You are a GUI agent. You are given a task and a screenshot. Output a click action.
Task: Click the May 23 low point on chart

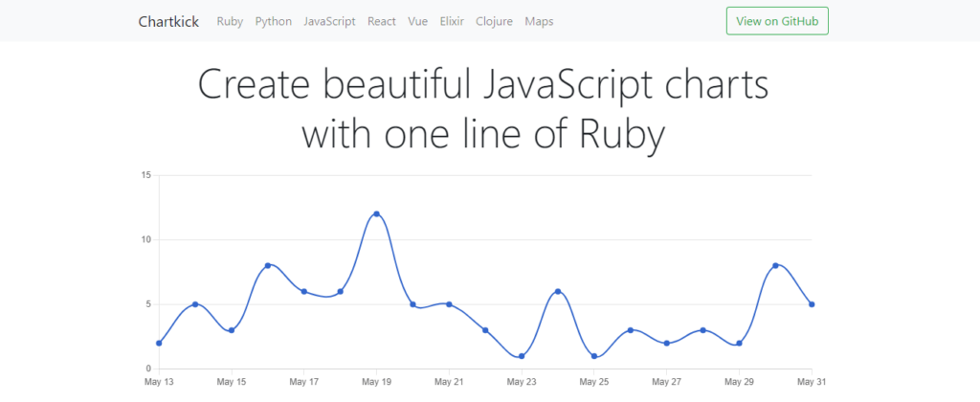(x=522, y=356)
